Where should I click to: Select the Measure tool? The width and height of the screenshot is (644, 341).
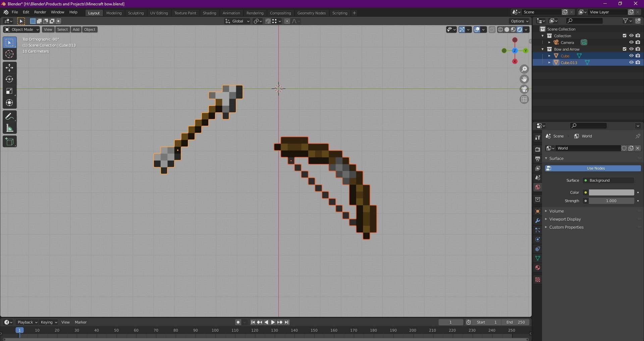point(9,128)
